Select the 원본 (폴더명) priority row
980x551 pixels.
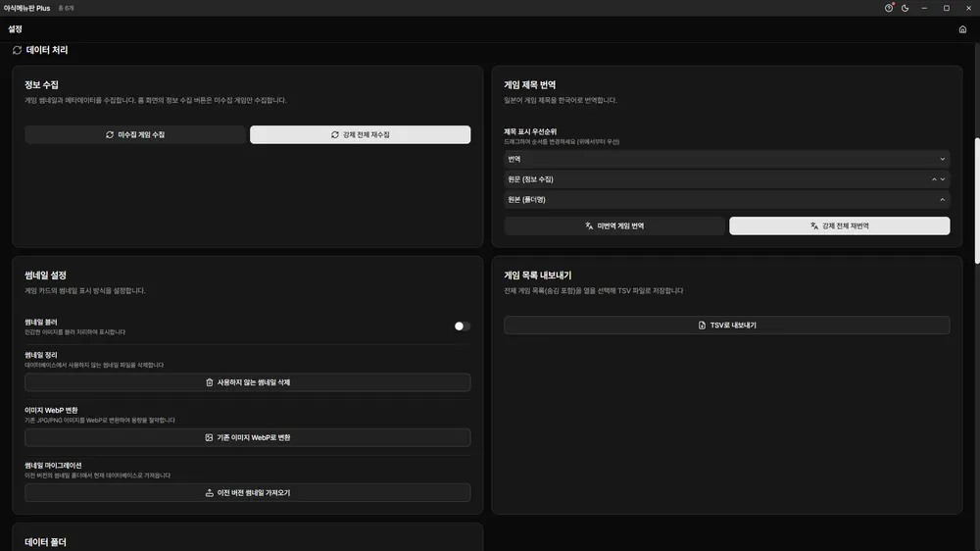point(727,199)
